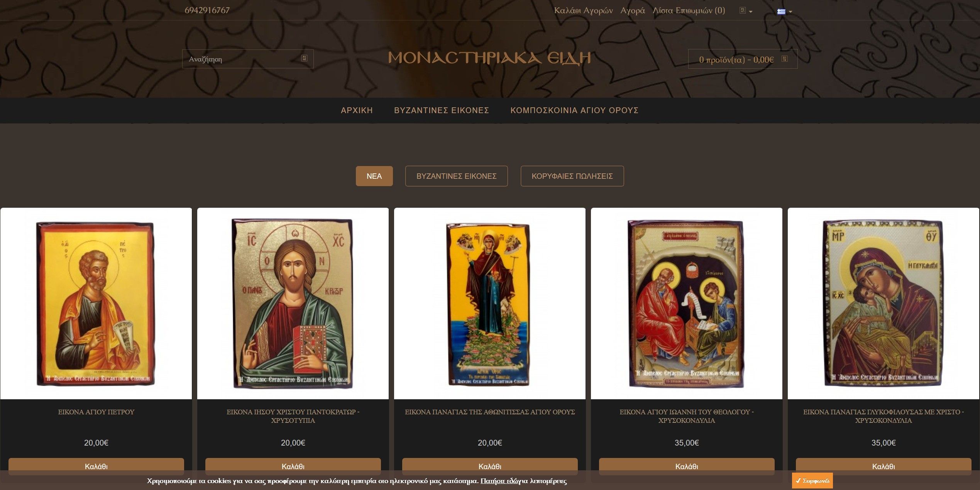Click the 35,00€ price of ΠΑΝΑΓΙΑΣ ΓΛΥΚΟΦΙΛΟΥΣΑΣ
This screenshot has width=980, height=490.
[884, 443]
